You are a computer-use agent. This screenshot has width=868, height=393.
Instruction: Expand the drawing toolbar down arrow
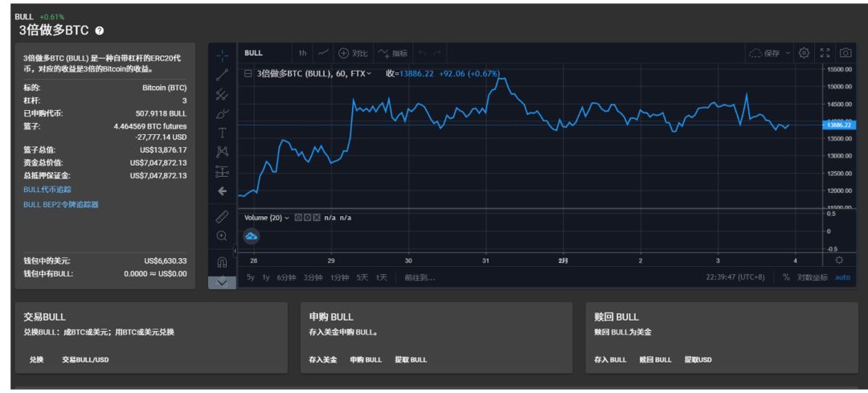[222, 282]
